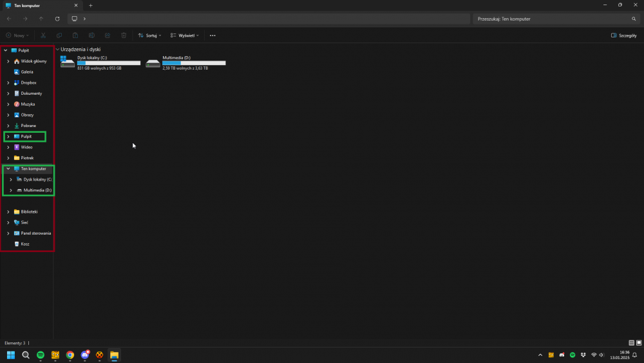The width and height of the screenshot is (644, 363).
Task: Select Panel sterowania in navigation pane
Action: click(x=35, y=233)
